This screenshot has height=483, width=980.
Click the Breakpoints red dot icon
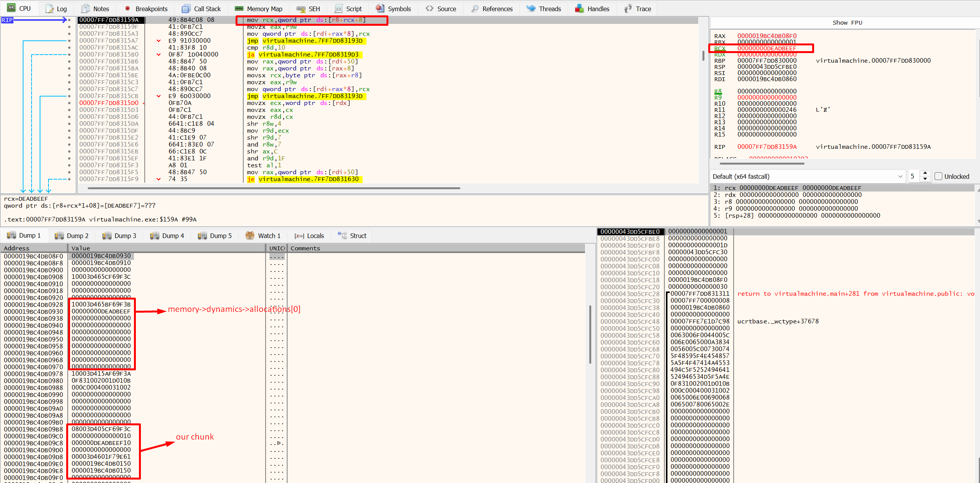coord(127,8)
